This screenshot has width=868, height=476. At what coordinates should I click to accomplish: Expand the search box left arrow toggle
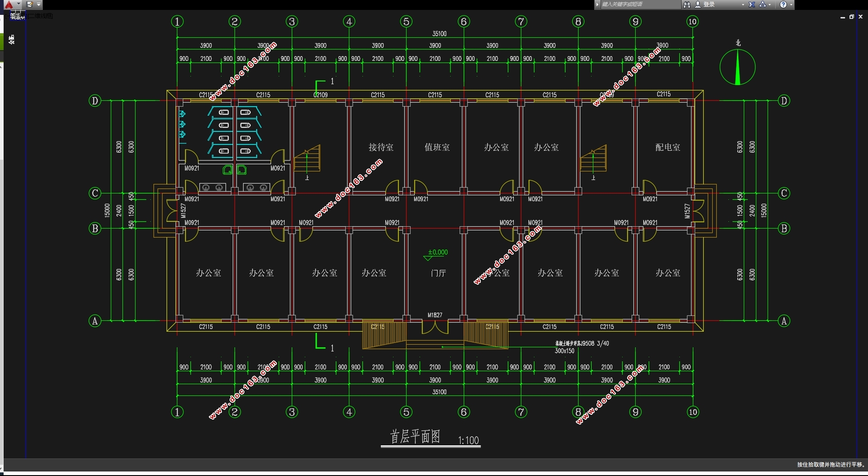tap(597, 4)
